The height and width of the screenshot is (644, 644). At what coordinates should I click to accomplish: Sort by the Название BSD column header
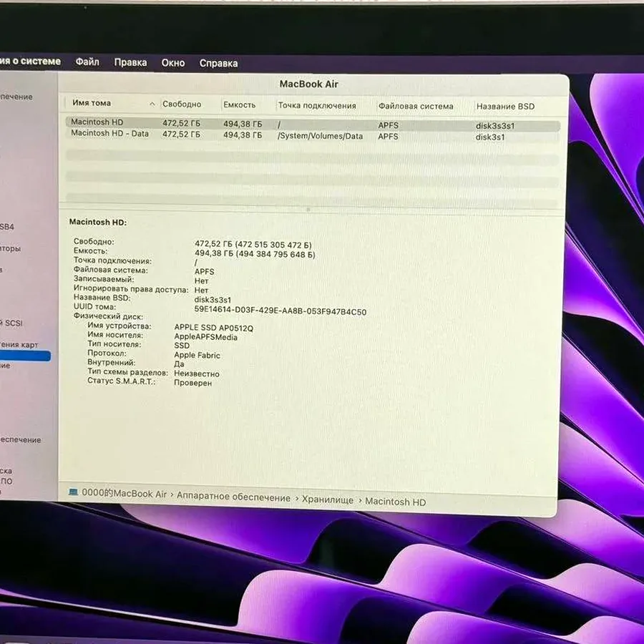point(505,107)
